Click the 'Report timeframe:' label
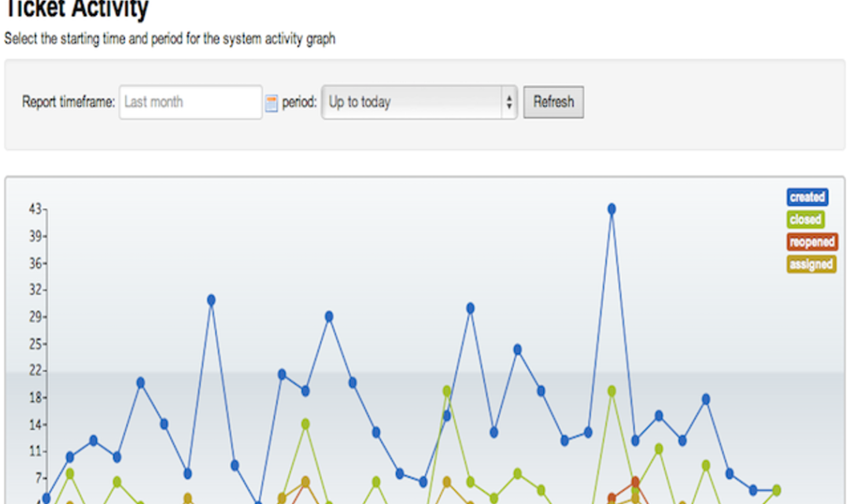This screenshot has width=850, height=504. [68, 101]
